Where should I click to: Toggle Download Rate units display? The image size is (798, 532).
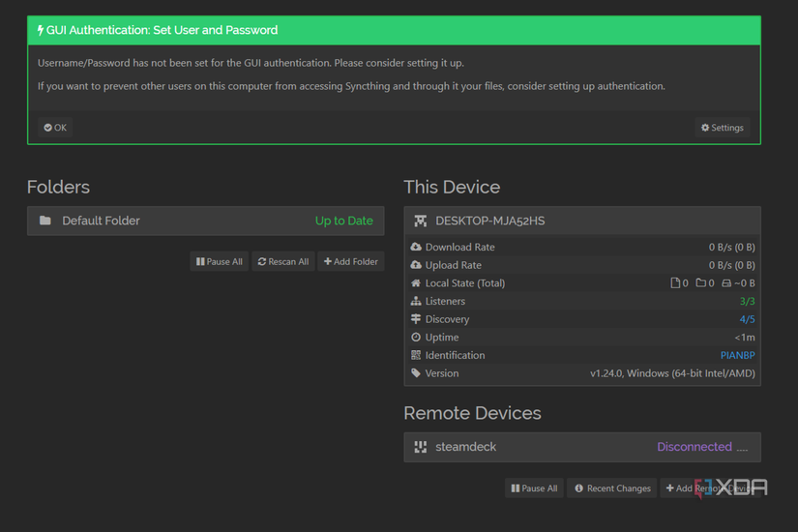(x=731, y=248)
